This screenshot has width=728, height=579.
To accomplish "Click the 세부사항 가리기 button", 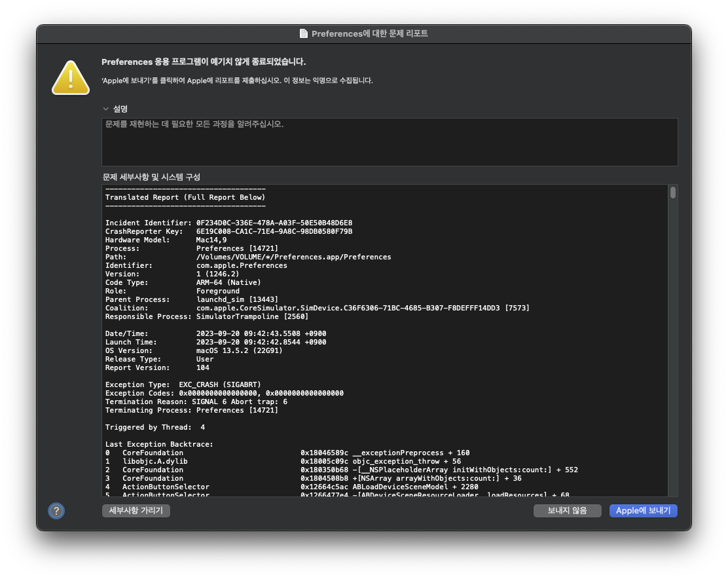I will coord(136,511).
